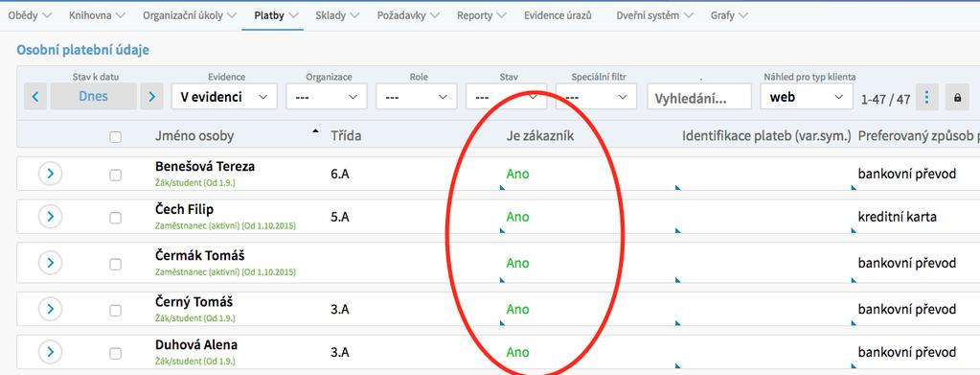Click name Čermák Tomáš
Image resolution: width=980 pixels, height=375 pixels.
199,255
